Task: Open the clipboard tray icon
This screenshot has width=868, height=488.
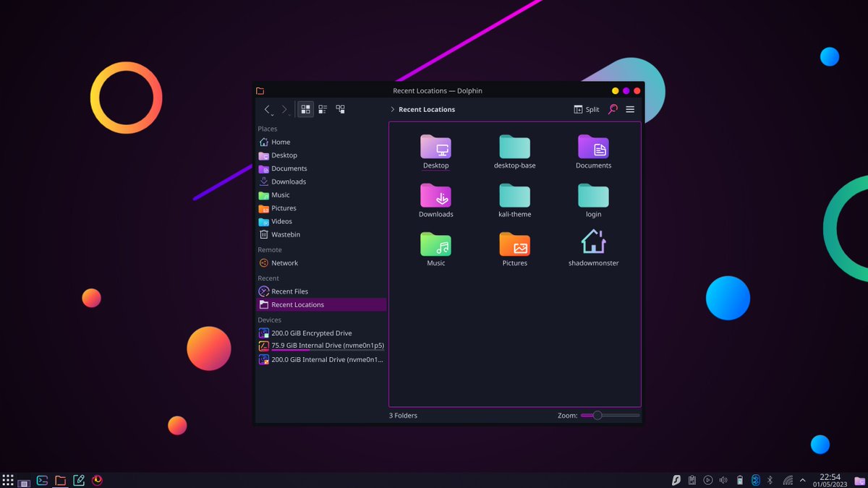Action: pos(692,480)
